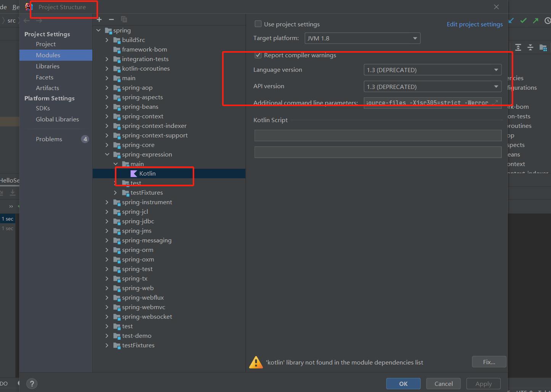Toggle Report compiler warnings checkbox
The width and height of the screenshot is (551, 392).
coord(258,55)
